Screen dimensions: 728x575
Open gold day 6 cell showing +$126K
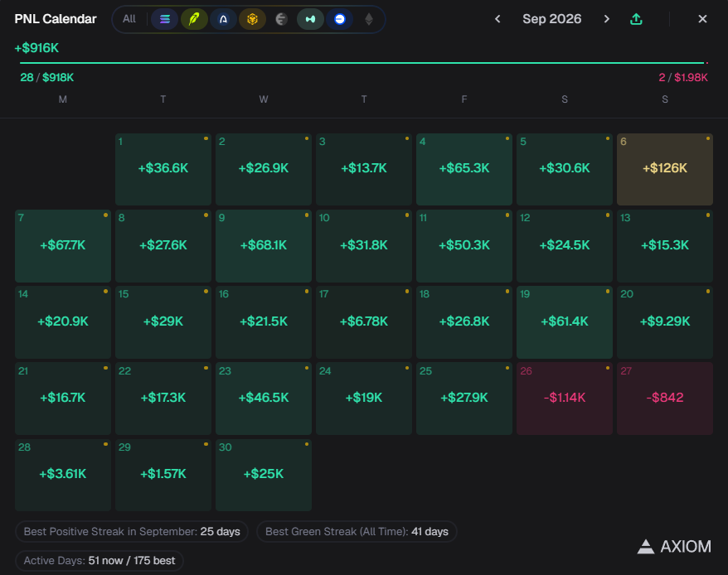(x=664, y=169)
